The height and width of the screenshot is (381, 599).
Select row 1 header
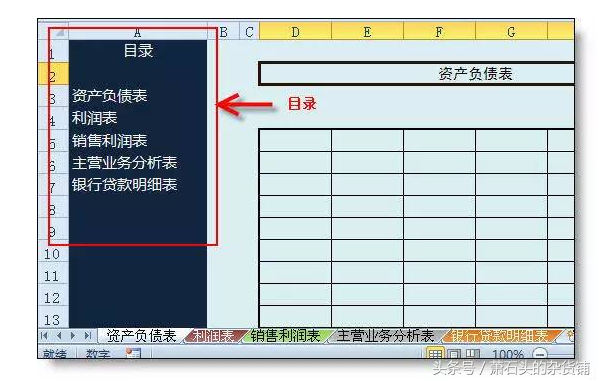53,52
